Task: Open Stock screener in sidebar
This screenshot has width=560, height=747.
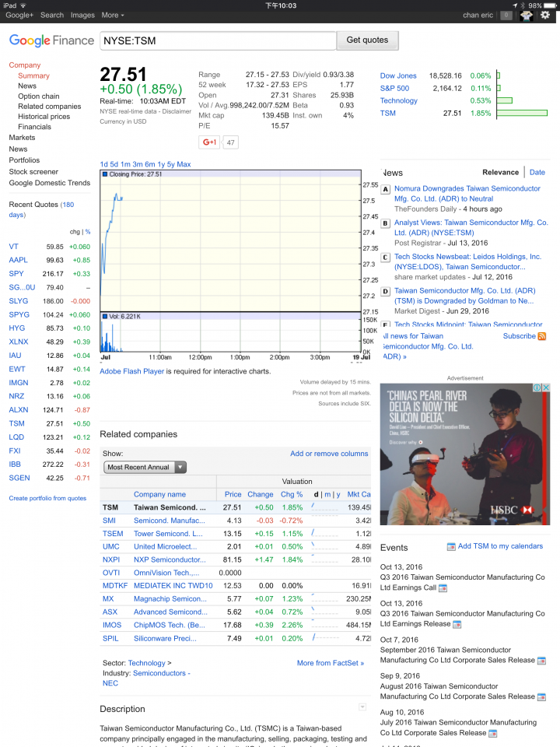Action: (x=33, y=171)
